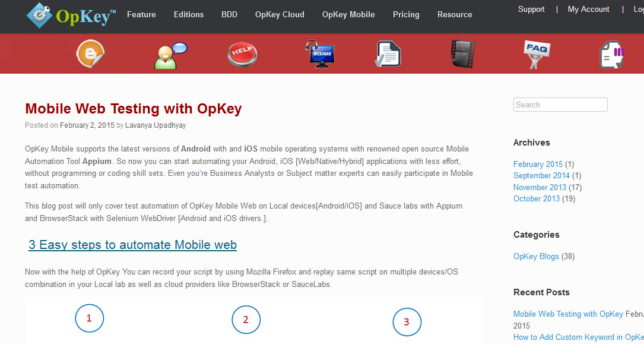The width and height of the screenshot is (644, 344).
Task: Open the Resource menu
Action: coord(455,14)
